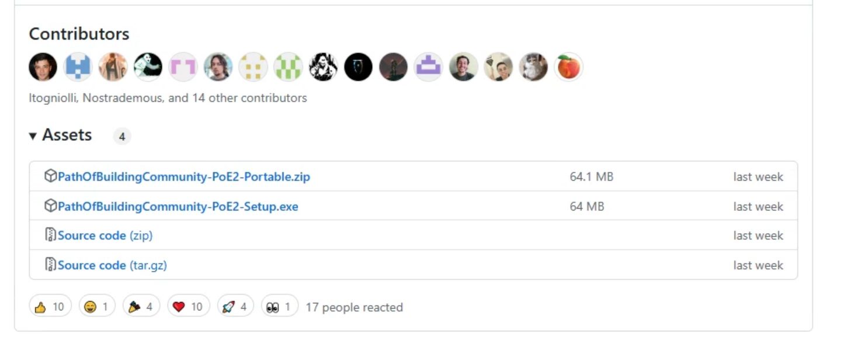
Task: Click the purple pixel-art contributor avatar
Action: coord(428,67)
